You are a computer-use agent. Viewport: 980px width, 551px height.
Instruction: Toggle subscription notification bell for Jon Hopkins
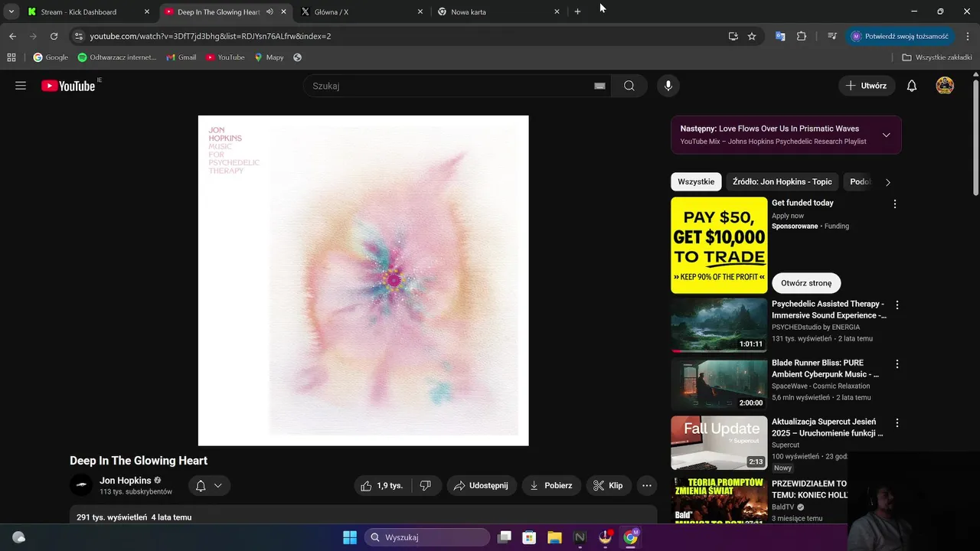tap(209, 485)
